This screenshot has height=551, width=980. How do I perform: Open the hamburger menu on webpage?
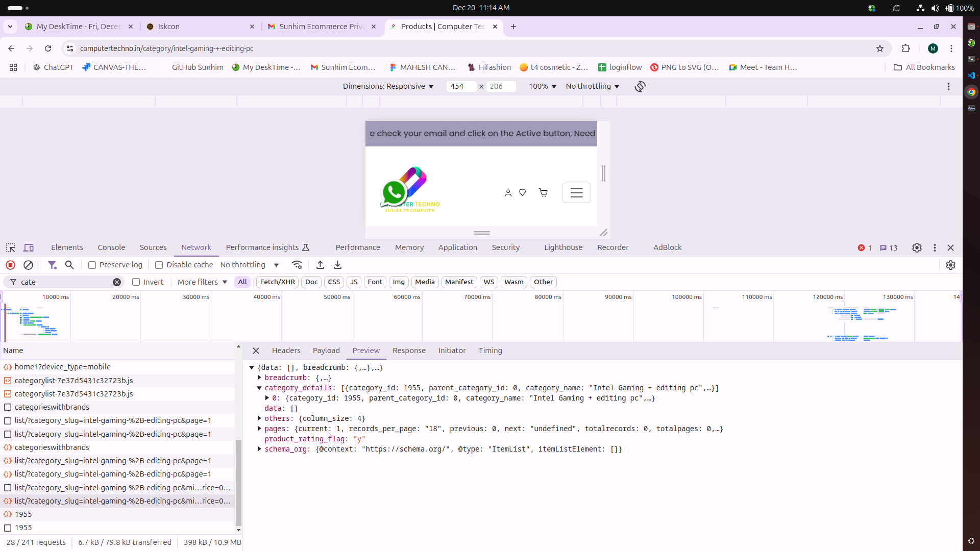577,193
